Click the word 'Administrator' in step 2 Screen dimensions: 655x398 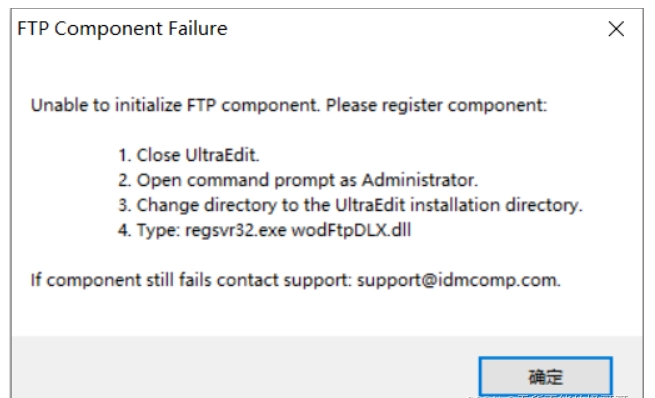tap(419, 180)
